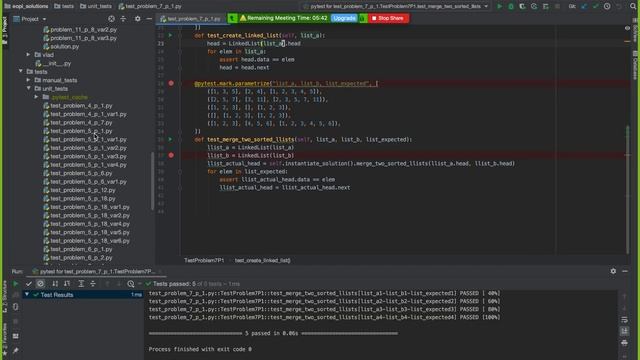Image resolution: width=640 pixels, height=360 pixels.
Task: Open the Favorites side tool tab
Action: [x=4, y=339]
